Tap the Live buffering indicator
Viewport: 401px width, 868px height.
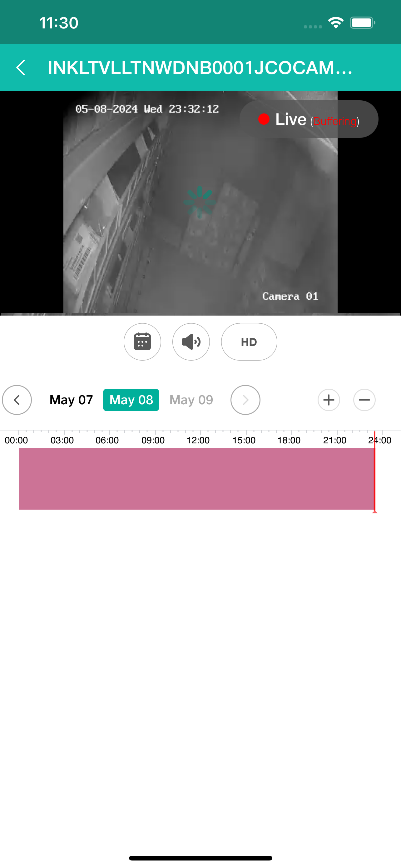309,119
